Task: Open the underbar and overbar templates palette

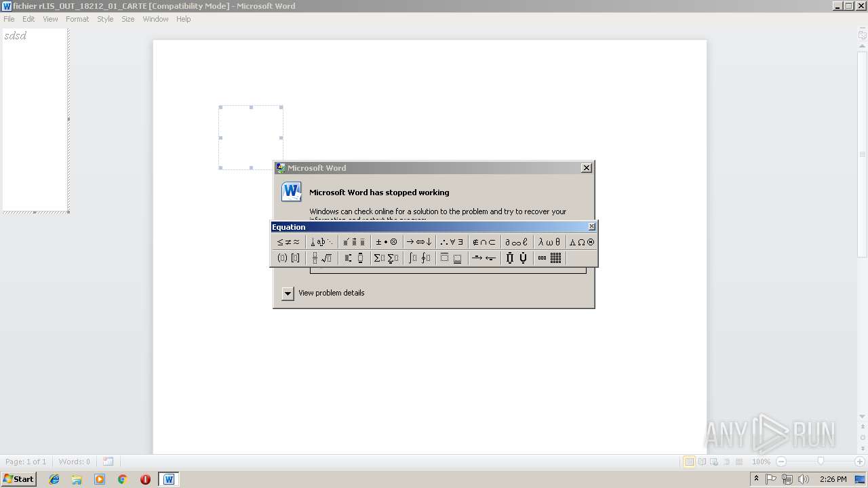Action: pyautogui.click(x=452, y=258)
